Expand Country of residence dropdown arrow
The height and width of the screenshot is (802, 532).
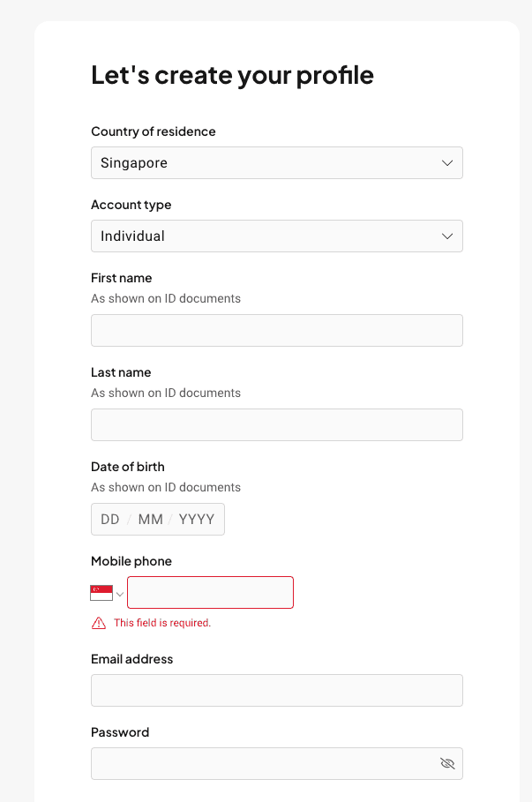tap(447, 163)
